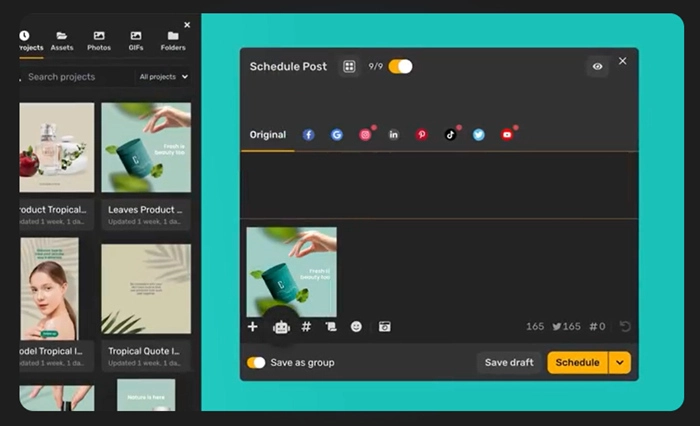Screen dimensions: 700x426
Task: Switch to the Photos tab
Action: pos(99,41)
